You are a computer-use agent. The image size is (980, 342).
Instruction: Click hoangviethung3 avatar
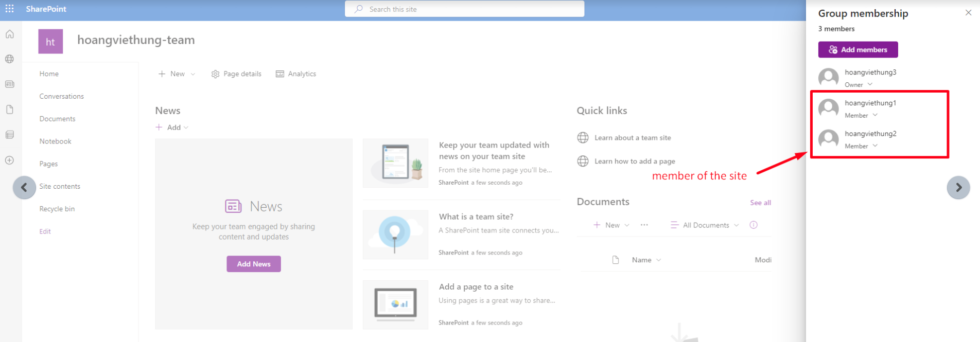click(828, 78)
